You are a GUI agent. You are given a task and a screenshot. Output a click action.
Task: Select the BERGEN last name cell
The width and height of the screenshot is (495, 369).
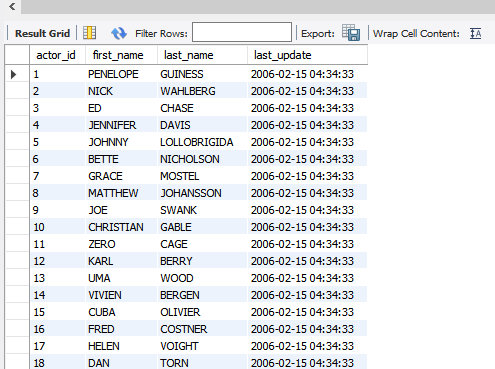click(202, 295)
